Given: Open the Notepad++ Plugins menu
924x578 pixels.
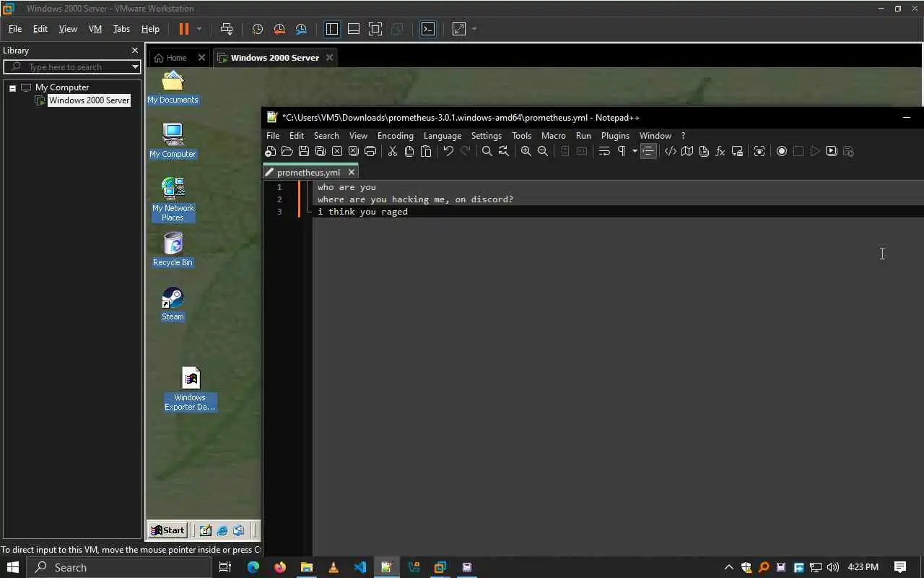Looking at the screenshot, I should click(x=615, y=136).
